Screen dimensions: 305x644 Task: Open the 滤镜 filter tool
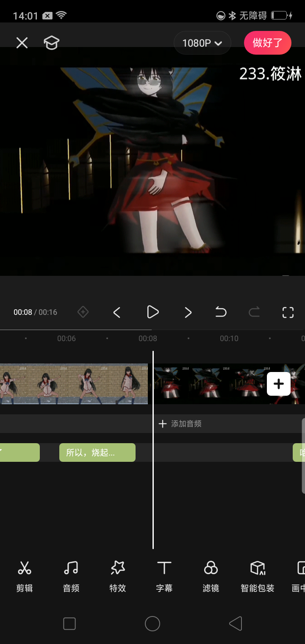(211, 575)
